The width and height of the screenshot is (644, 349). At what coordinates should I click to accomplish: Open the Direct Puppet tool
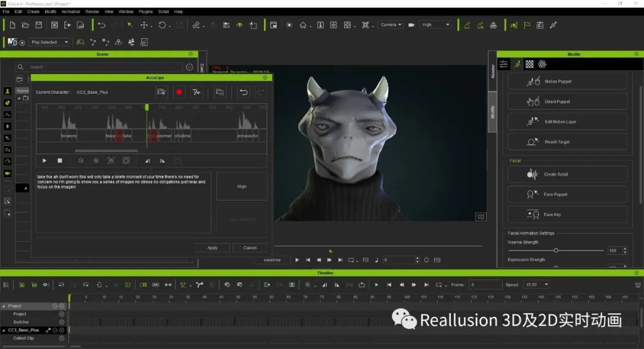(567, 101)
